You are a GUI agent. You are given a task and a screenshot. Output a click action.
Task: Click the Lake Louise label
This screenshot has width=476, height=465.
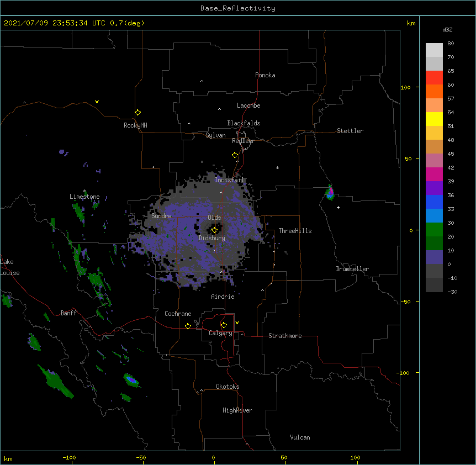click(x=10, y=267)
